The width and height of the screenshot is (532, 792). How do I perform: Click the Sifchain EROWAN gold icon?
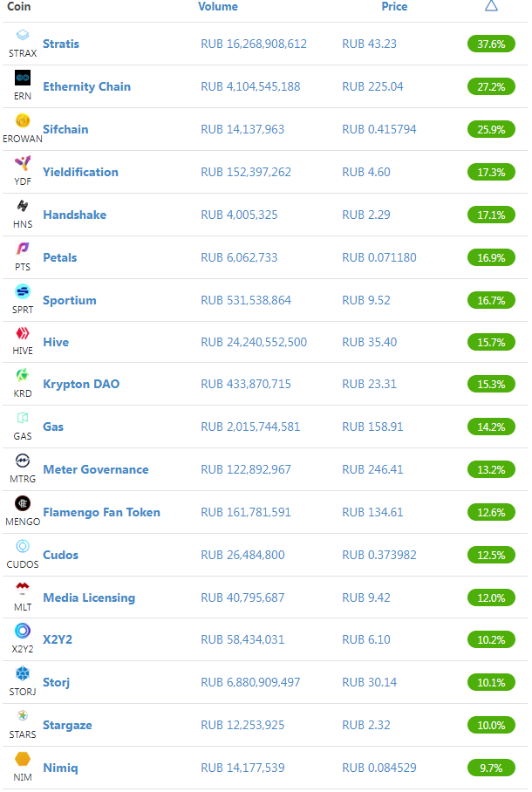[23, 120]
